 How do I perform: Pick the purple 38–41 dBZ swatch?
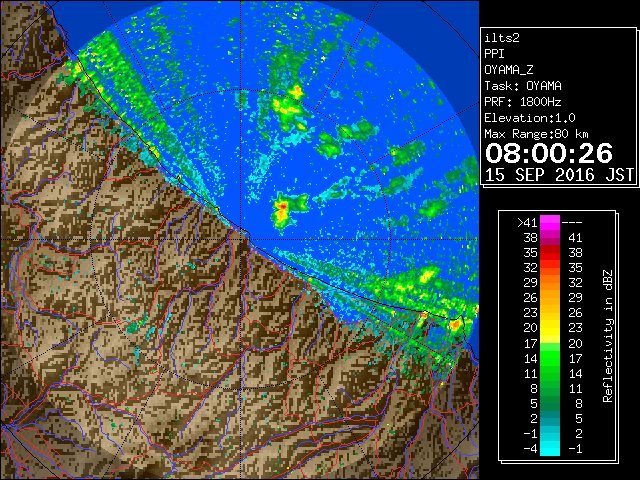pos(550,238)
